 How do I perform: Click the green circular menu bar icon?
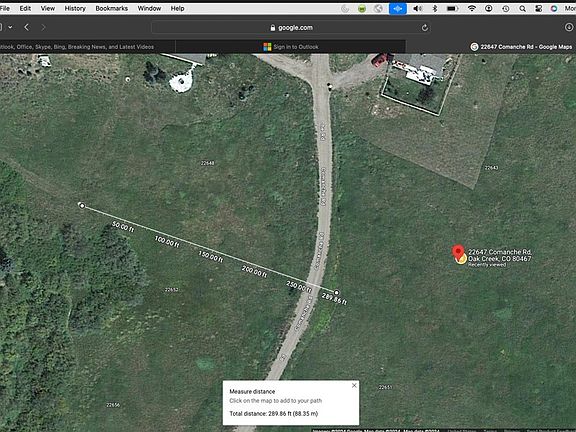pos(362,9)
